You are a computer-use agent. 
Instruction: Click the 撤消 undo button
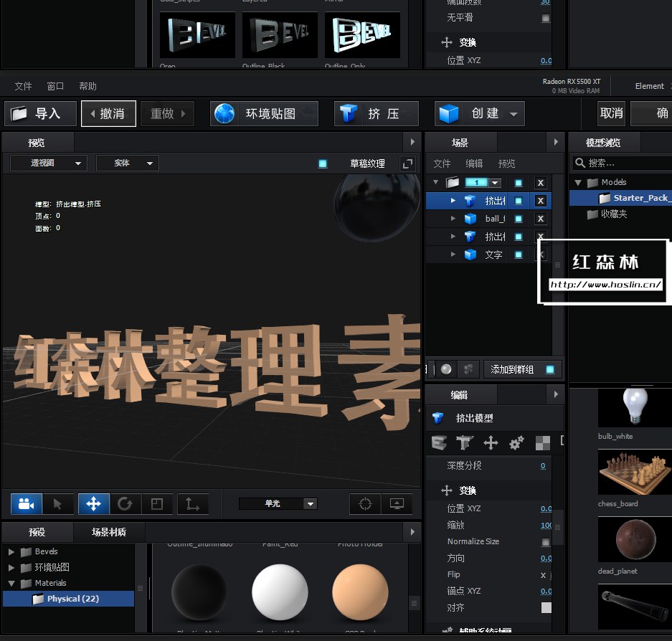[108, 113]
